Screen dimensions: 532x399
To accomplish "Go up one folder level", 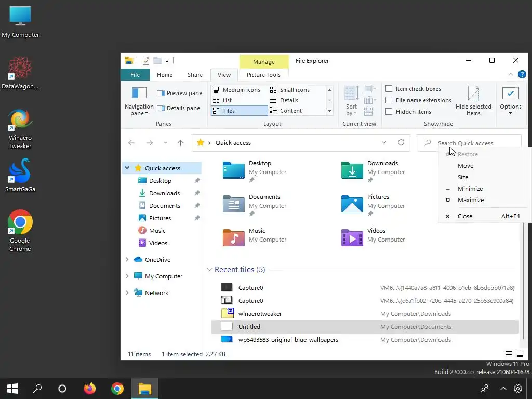I will tap(180, 143).
